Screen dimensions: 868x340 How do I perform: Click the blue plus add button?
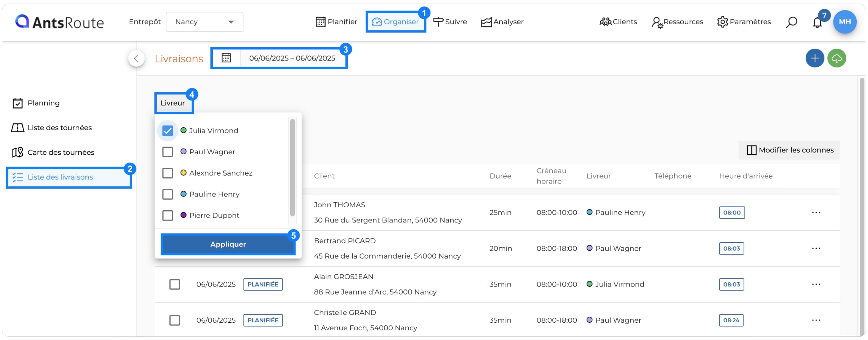click(815, 58)
